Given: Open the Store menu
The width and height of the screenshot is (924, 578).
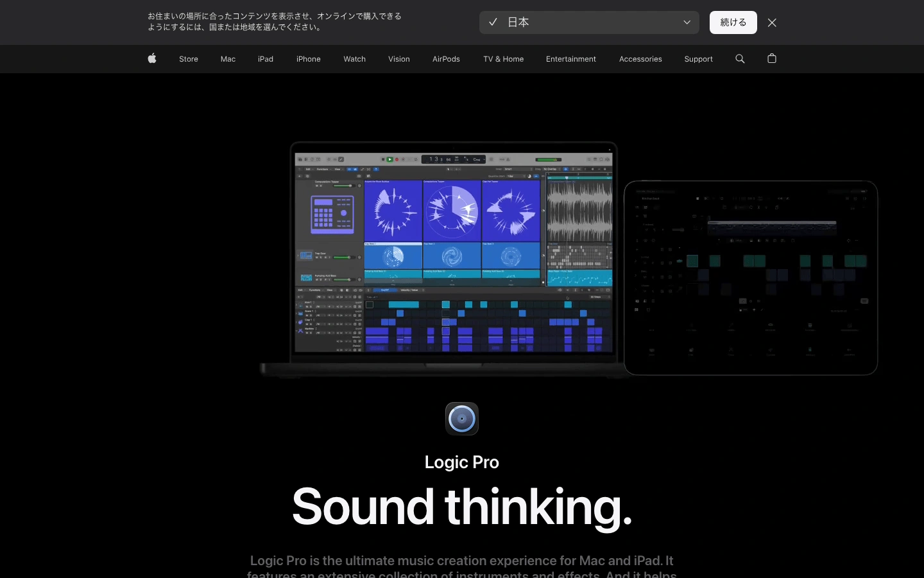Looking at the screenshot, I should pos(189,59).
